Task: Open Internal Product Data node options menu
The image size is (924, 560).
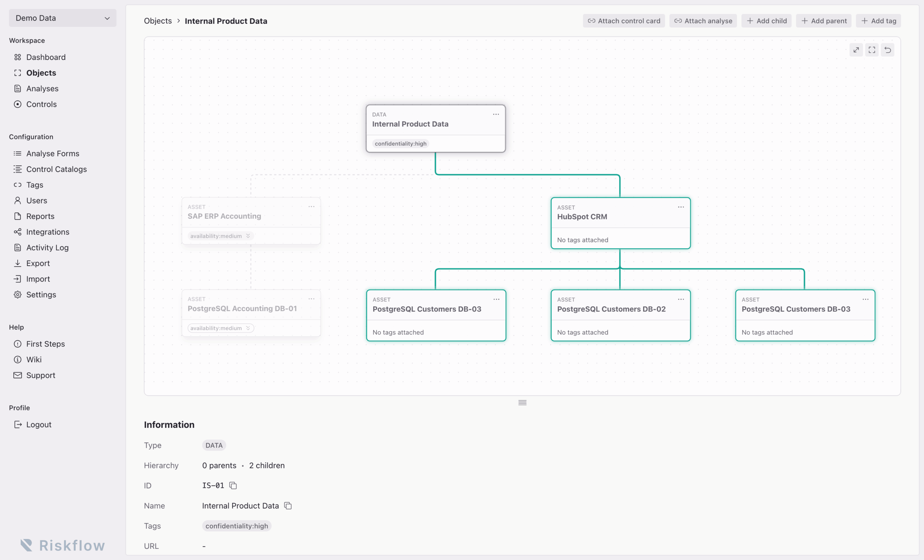Action: point(496,114)
